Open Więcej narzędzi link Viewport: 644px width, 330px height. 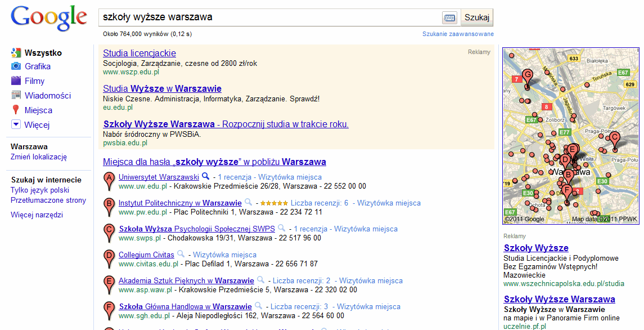point(37,215)
